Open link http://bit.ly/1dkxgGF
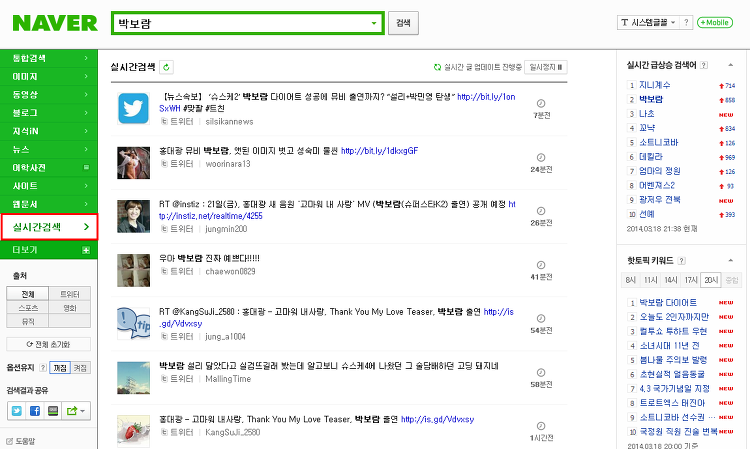The height and width of the screenshot is (449, 750). [x=379, y=151]
